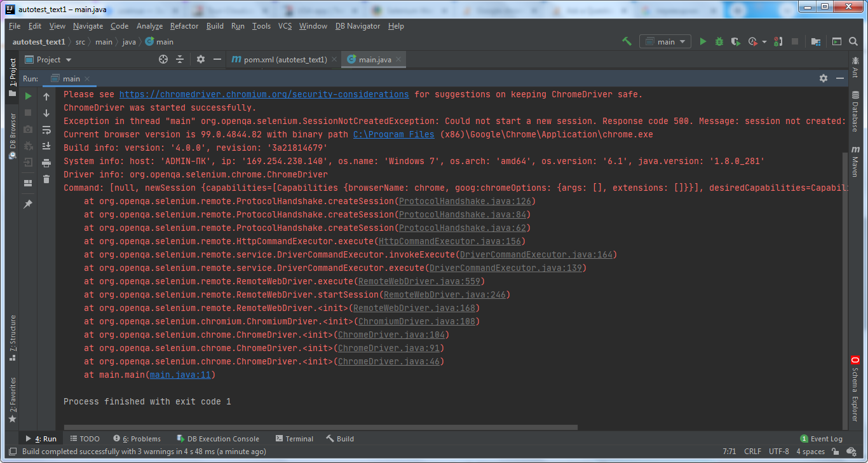This screenshot has width=868, height=463.
Task: Open the Refactor menu
Action: (x=184, y=26)
